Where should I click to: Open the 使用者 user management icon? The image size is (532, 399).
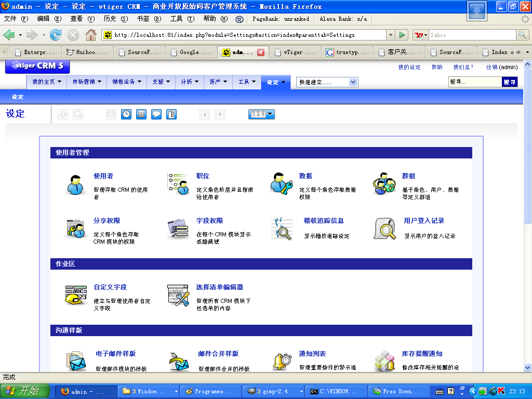pos(75,184)
